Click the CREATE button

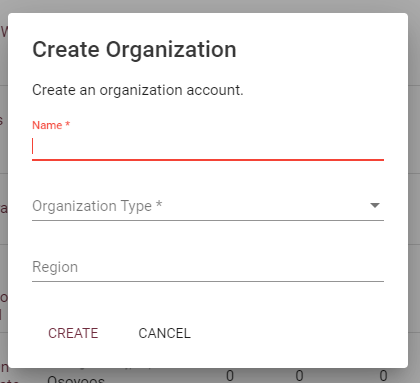[73, 333]
